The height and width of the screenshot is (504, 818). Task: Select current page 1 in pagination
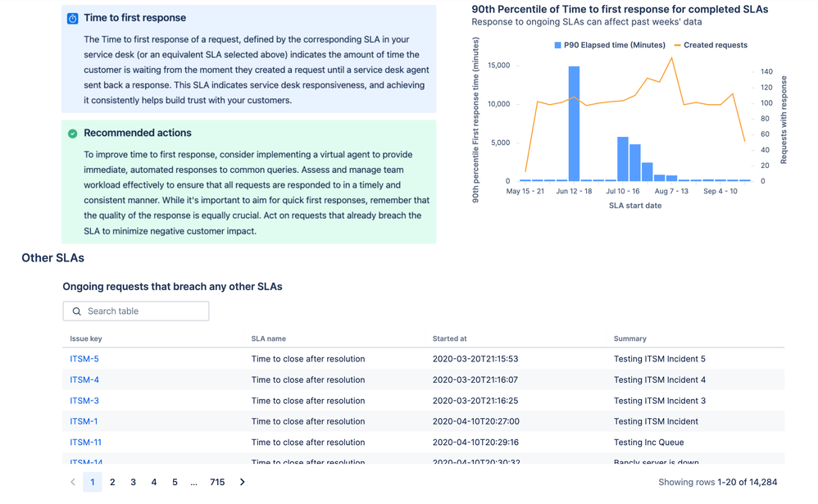coord(92,482)
